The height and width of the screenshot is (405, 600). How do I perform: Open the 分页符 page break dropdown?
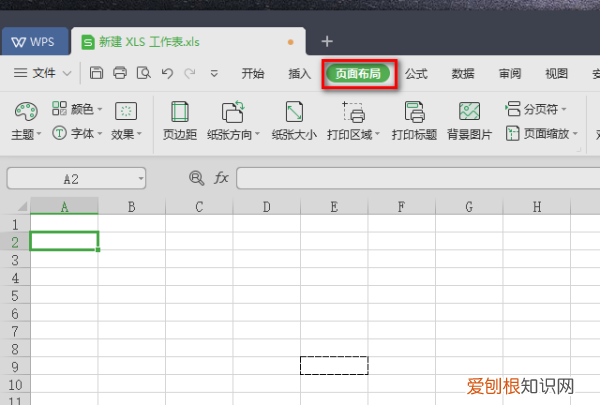[536, 109]
